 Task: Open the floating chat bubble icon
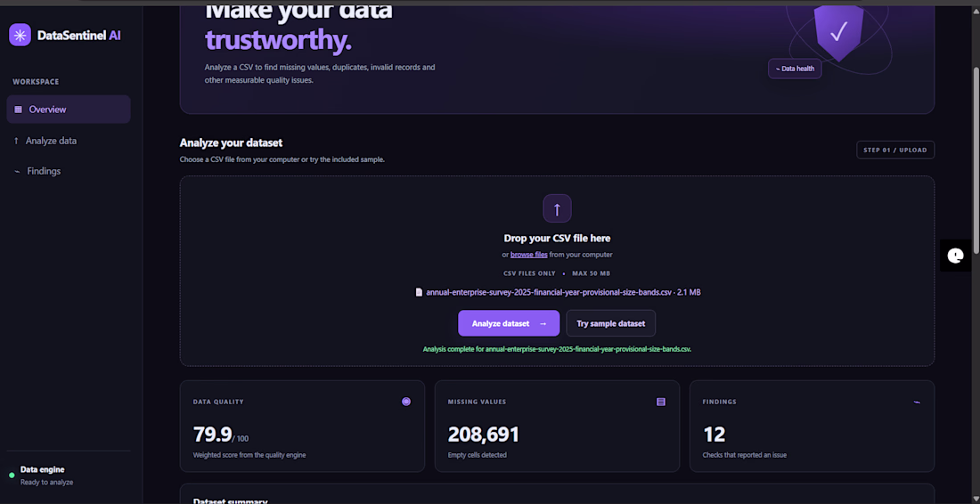(955, 256)
